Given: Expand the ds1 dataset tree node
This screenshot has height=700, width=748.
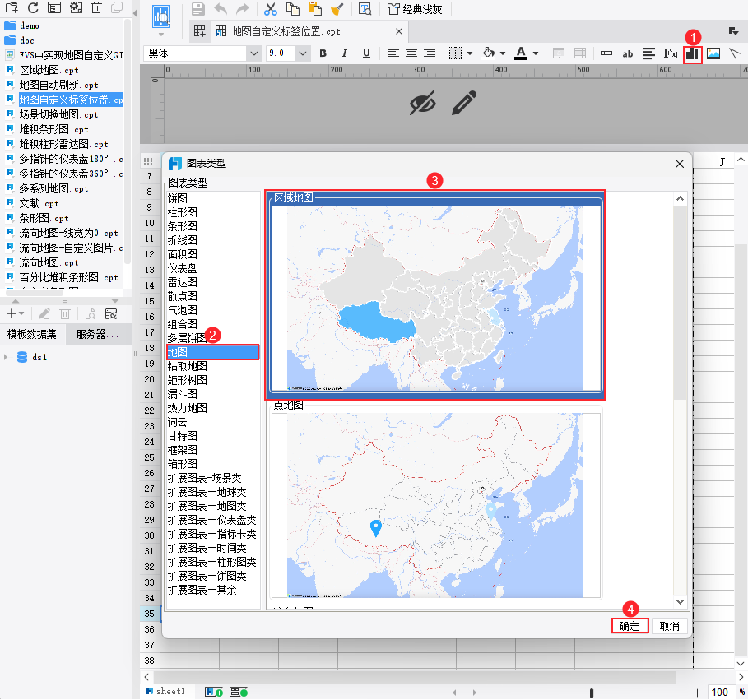Looking at the screenshot, I should pyautogui.click(x=6, y=357).
